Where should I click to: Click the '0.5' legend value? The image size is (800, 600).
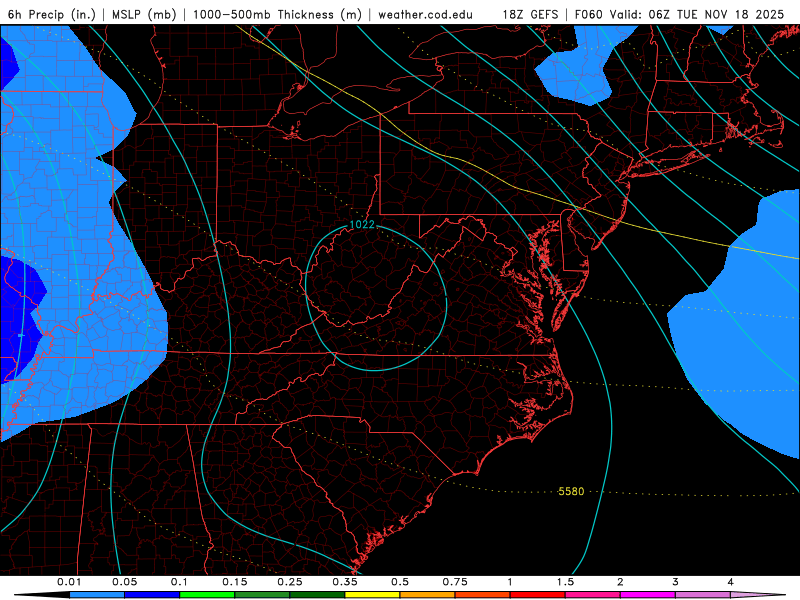(x=400, y=582)
